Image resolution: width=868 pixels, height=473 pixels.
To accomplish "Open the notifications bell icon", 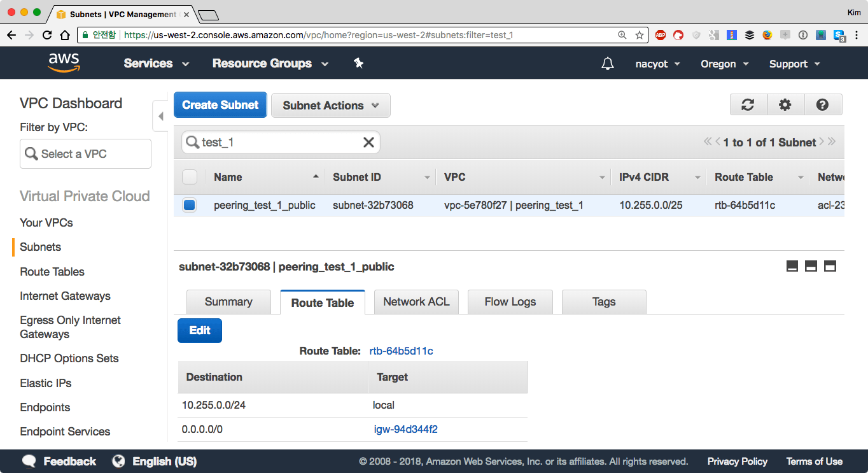I will [x=608, y=64].
